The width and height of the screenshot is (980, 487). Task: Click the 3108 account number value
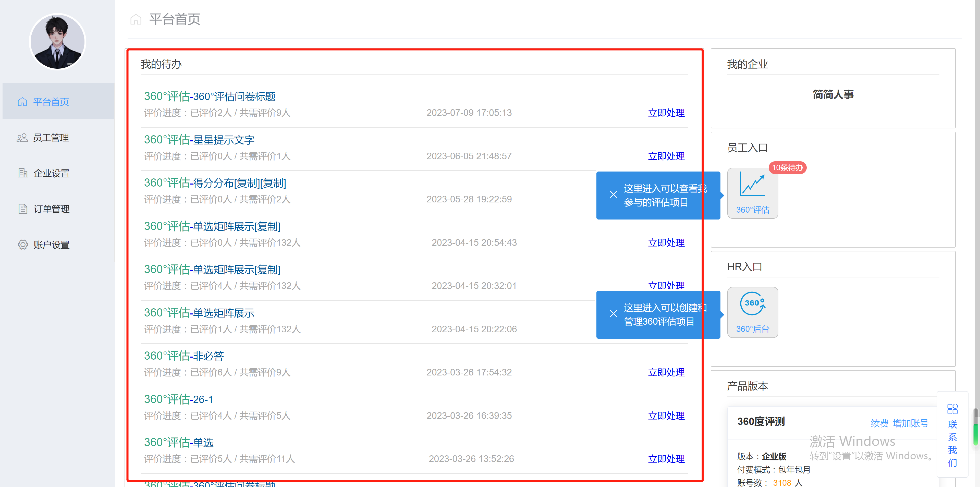[x=782, y=482]
